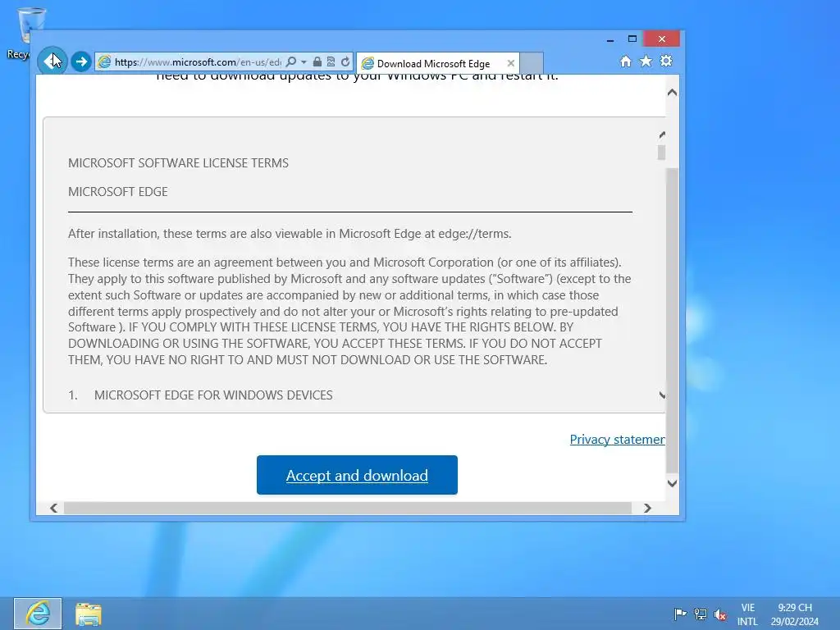Screen dimensions: 840x630
Task: Open File Explorer from the taskbar
Action: click(x=89, y=614)
